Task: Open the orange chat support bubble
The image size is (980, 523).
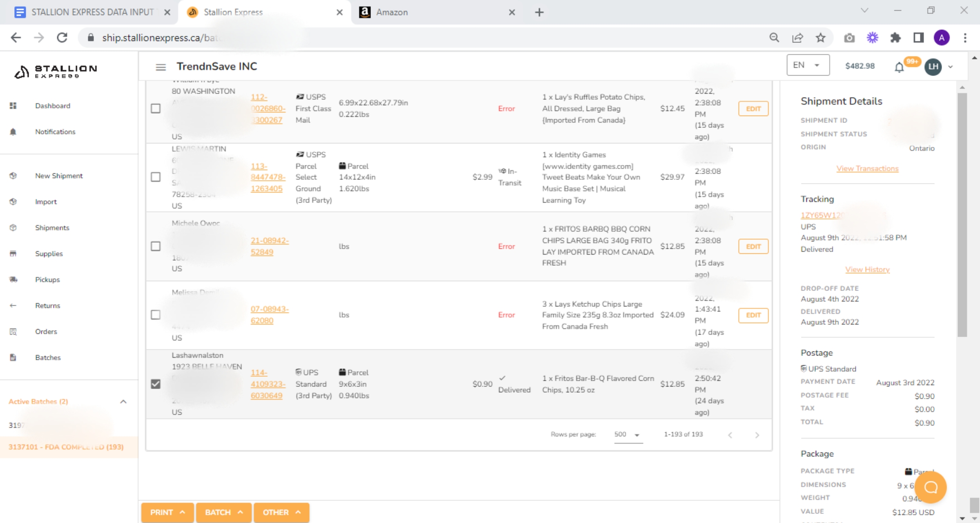Action: 931,487
